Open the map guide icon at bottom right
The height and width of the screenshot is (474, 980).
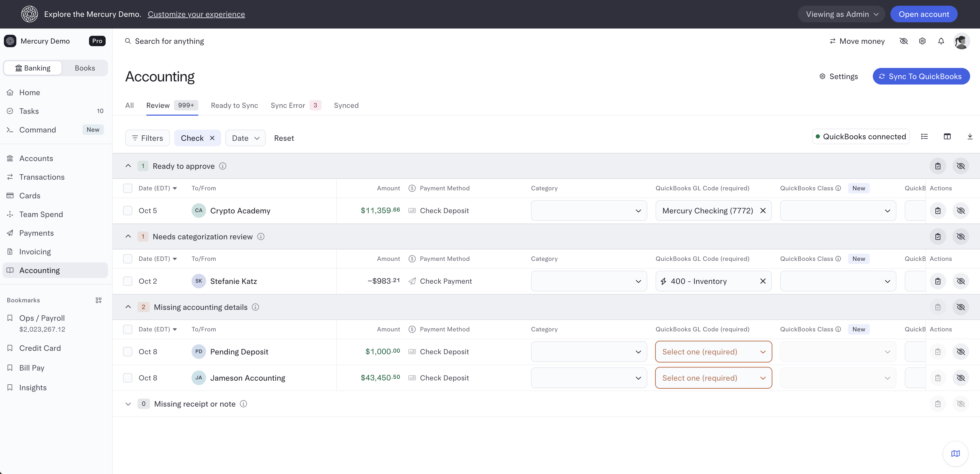click(x=955, y=454)
